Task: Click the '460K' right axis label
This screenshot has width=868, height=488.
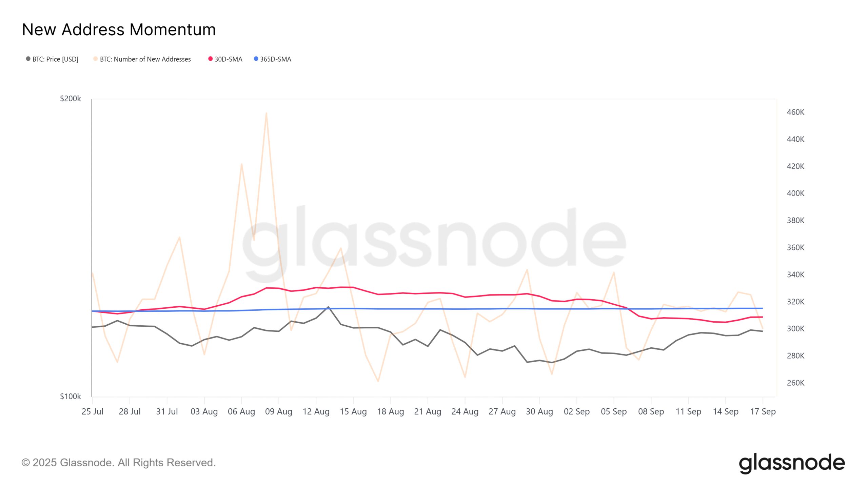Action: [795, 112]
